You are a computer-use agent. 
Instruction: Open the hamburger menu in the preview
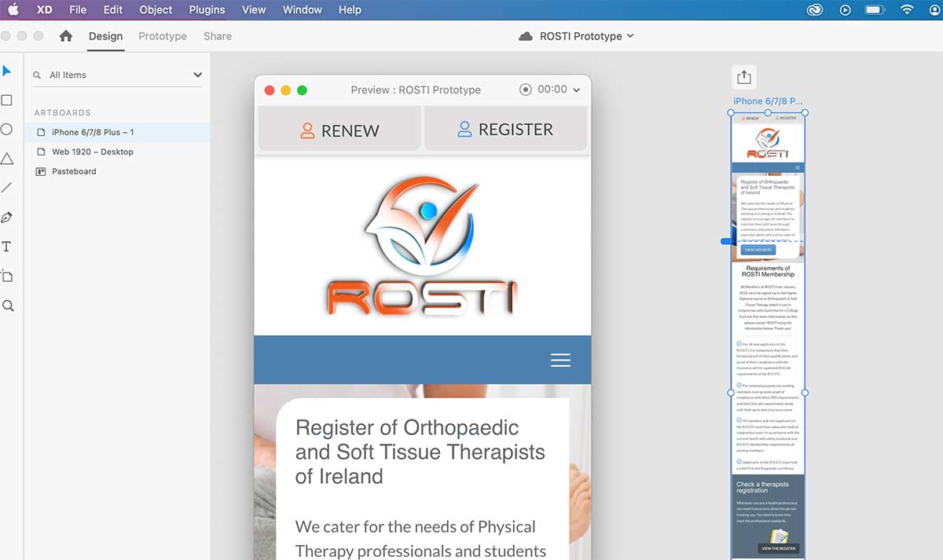click(x=560, y=360)
